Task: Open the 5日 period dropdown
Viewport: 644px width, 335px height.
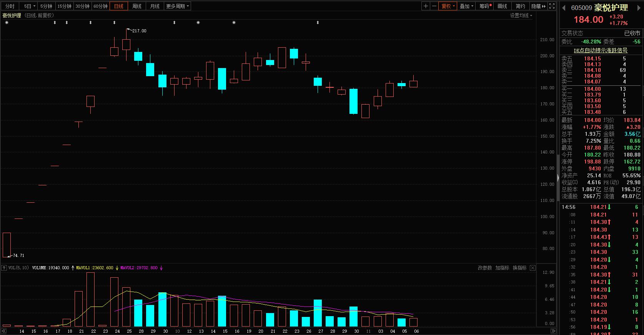Action: point(30,6)
